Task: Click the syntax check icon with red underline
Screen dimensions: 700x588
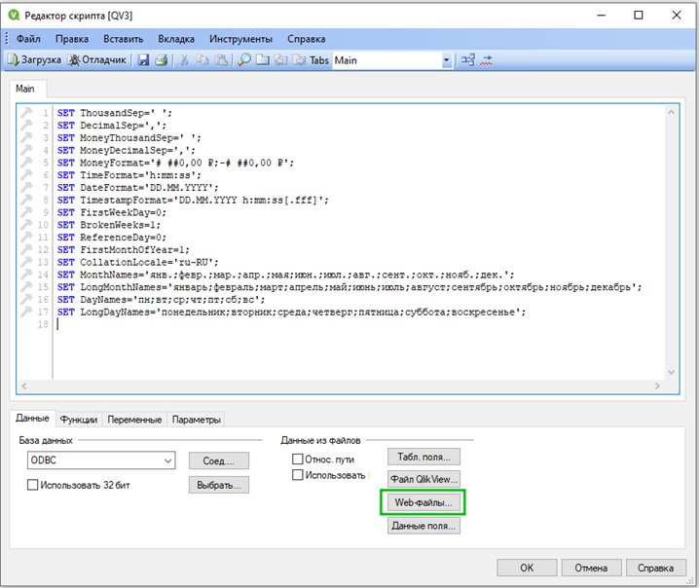Action: (x=486, y=59)
